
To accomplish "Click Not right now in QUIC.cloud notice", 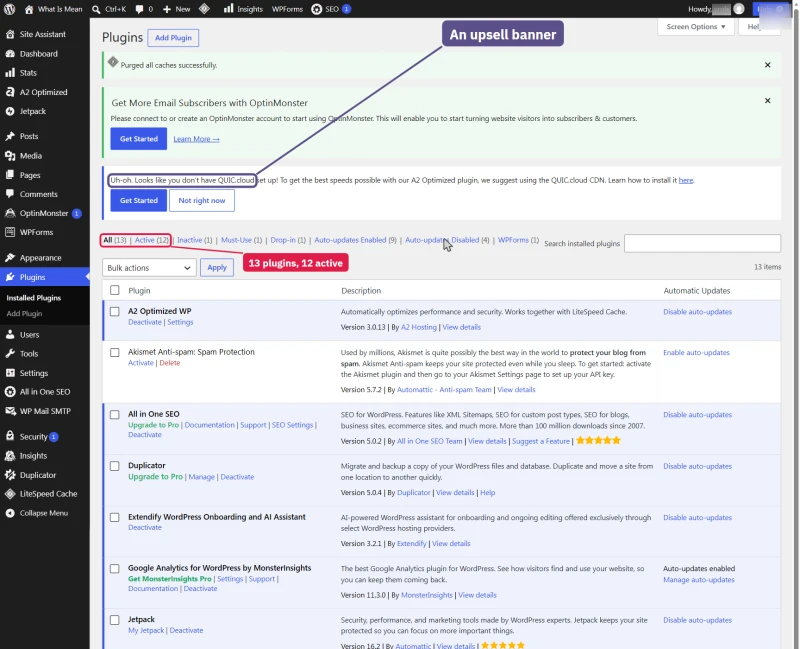I will pyautogui.click(x=202, y=201).
